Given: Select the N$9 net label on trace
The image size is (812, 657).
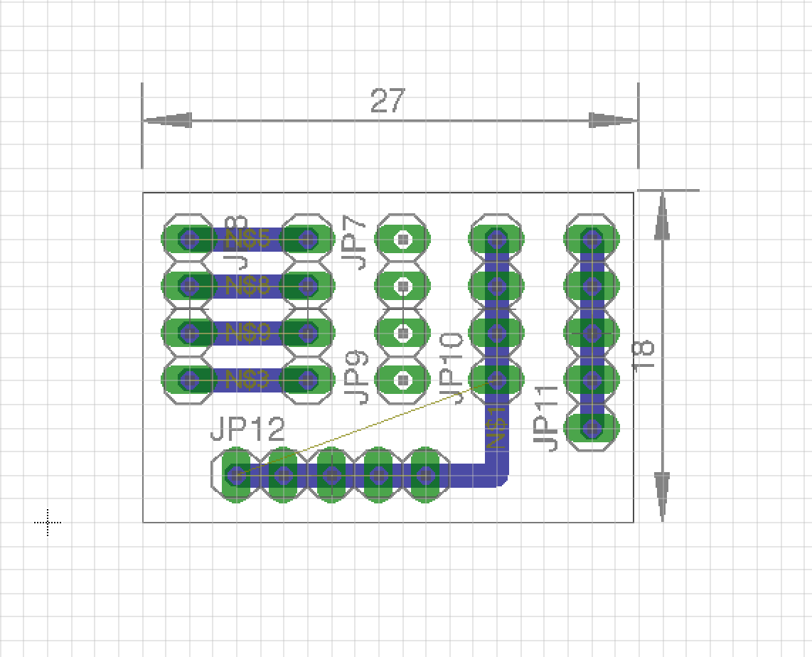Looking at the screenshot, I should [x=248, y=333].
